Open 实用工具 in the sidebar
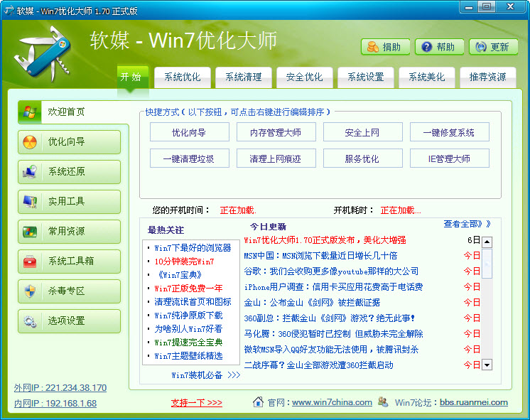 coord(70,202)
